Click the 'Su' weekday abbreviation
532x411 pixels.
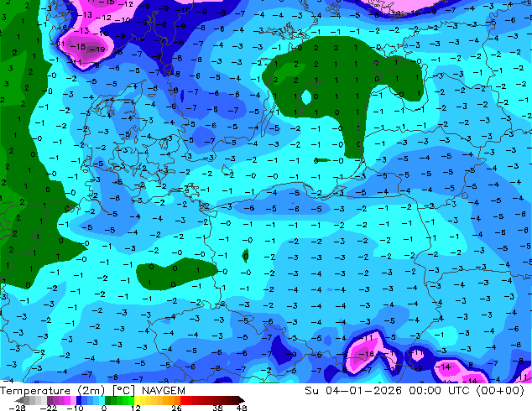[x=312, y=391]
